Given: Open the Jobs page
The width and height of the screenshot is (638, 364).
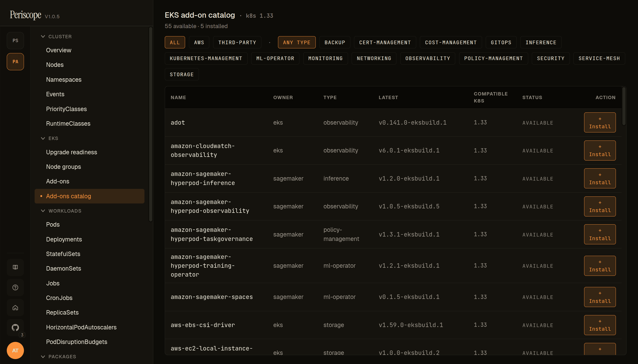Looking at the screenshot, I should 90,283.
